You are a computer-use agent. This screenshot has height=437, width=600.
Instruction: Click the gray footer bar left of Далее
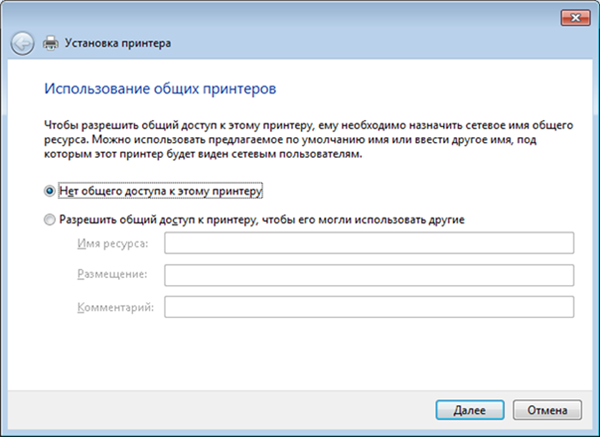(220, 410)
